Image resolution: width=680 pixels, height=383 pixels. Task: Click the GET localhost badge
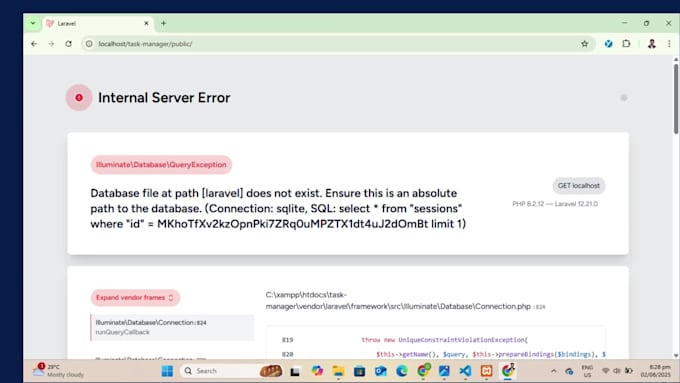(579, 186)
